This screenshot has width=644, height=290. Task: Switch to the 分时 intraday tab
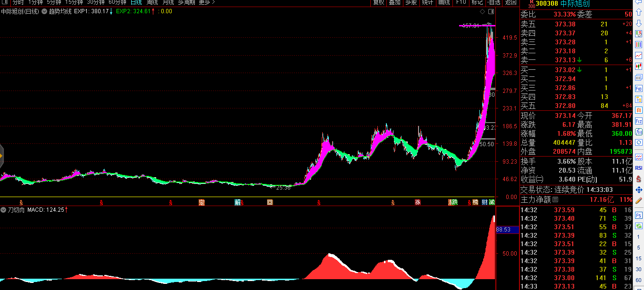point(18,2)
